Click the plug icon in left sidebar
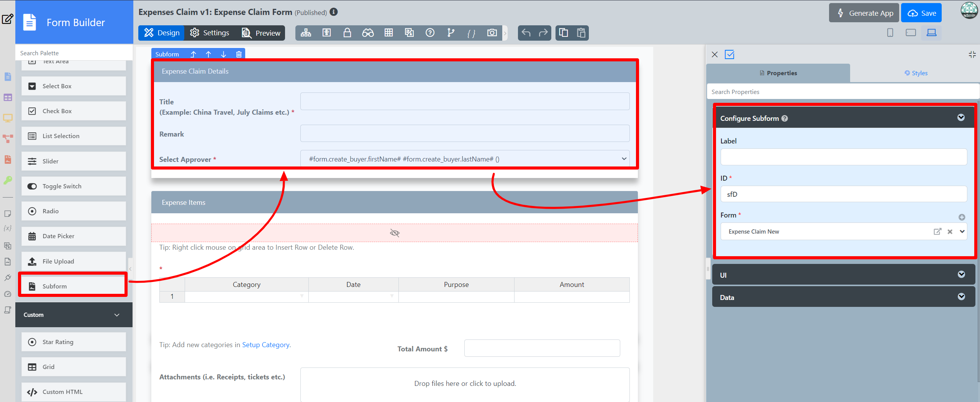This screenshot has height=402, width=980. [x=7, y=277]
